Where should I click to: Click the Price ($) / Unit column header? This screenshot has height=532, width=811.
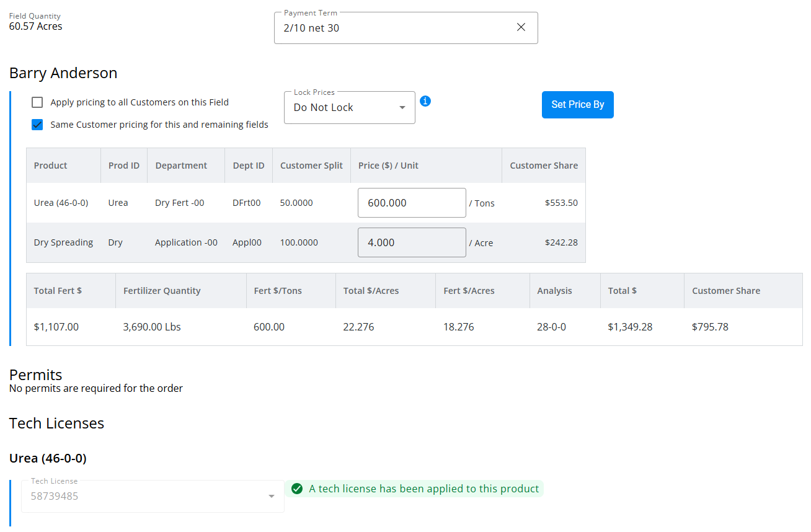[388, 166]
